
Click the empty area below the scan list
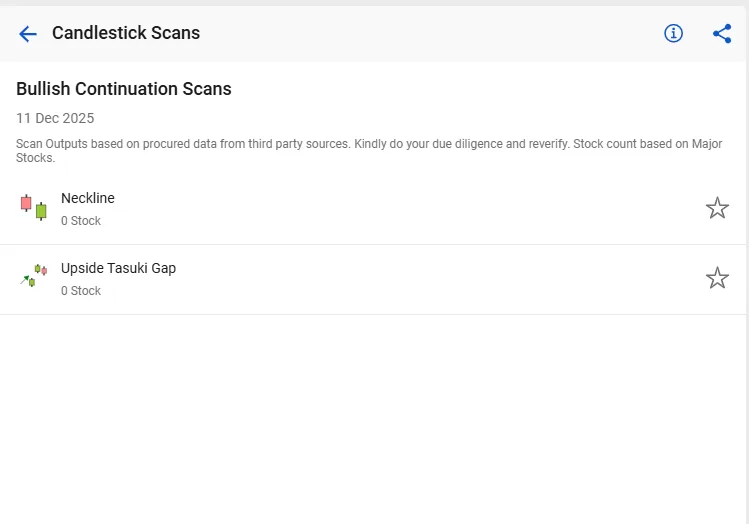pyautogui.click(x=374, y=420)
